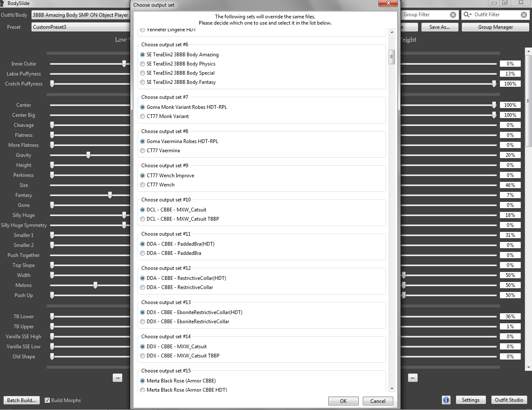Click the Outfit Filter magnifier icon

[x=467, y=15]
